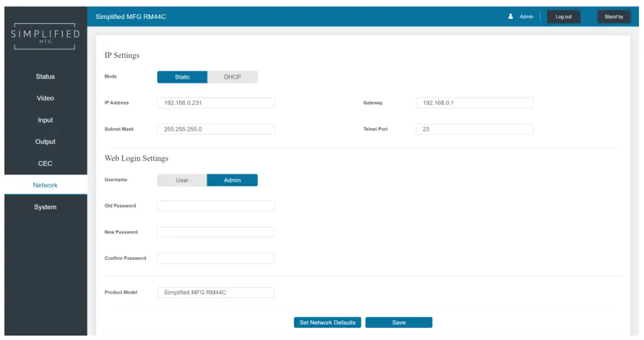The image size is (644, 340).
Task: Click the Confirm Password field
Action: (216, 258)
